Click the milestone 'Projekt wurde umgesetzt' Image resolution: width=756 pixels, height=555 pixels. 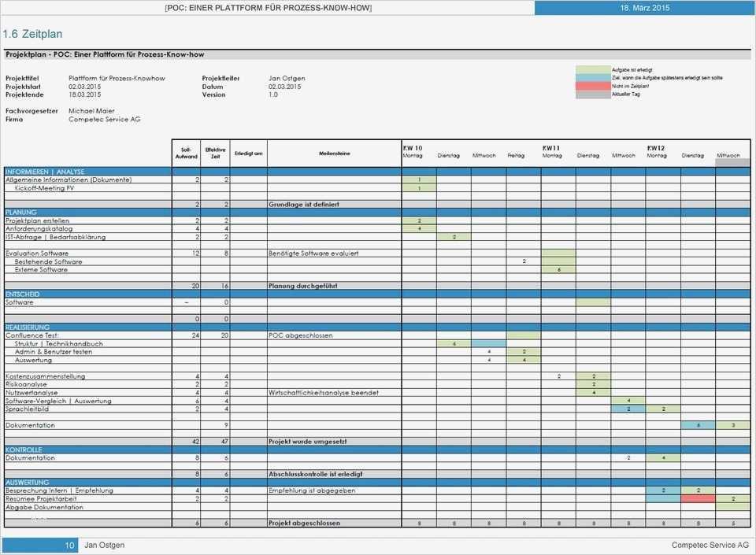[x=308, y=442]
